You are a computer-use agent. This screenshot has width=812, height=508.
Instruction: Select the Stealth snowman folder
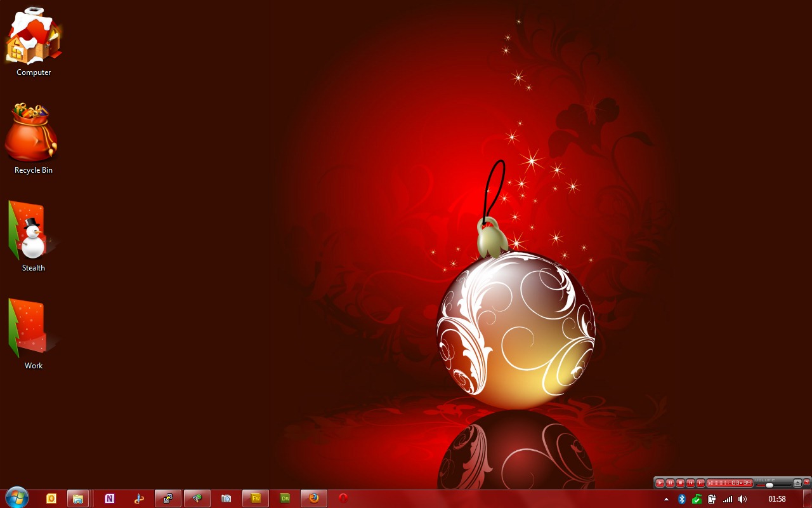(33, 236)
